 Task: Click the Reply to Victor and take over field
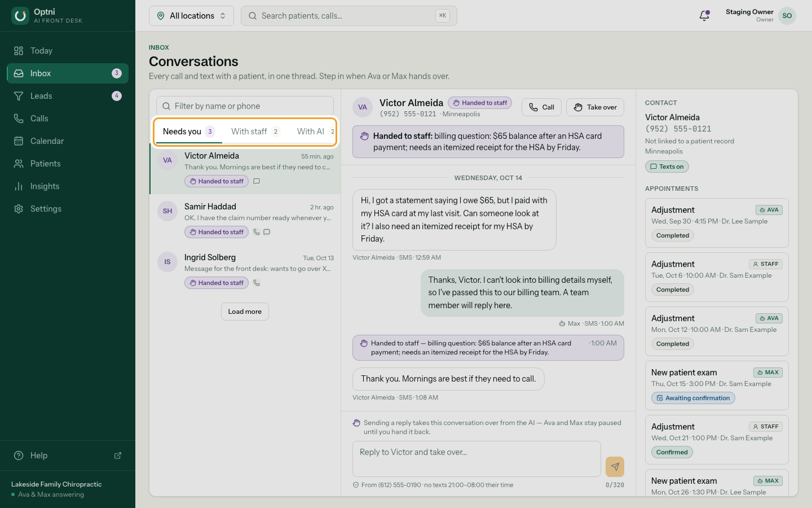pos(476,459)
